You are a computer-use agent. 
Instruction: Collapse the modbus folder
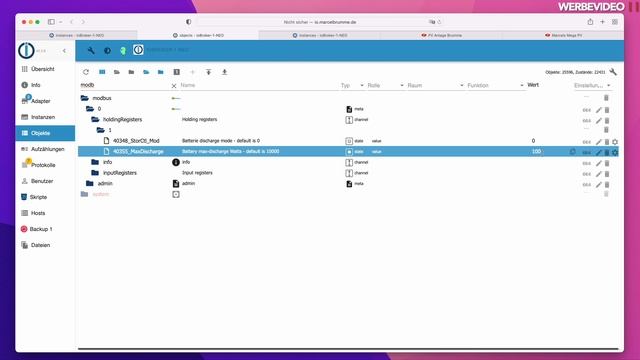(85, 98)
